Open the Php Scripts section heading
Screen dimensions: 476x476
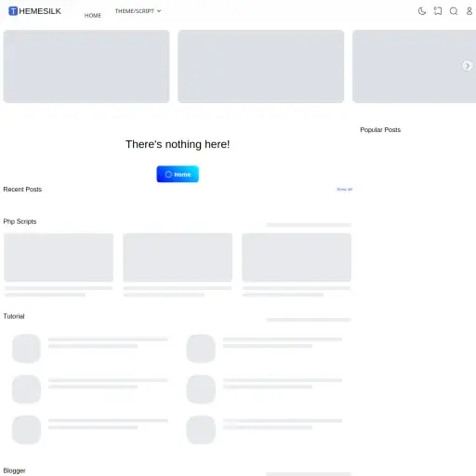coord(20,221)
